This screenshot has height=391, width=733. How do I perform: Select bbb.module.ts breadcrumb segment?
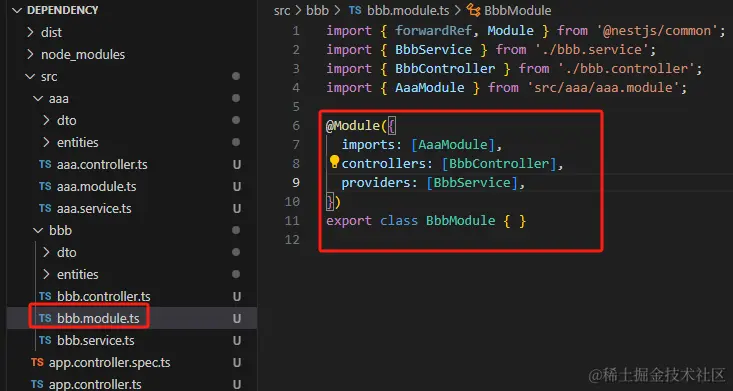point(408,10)
